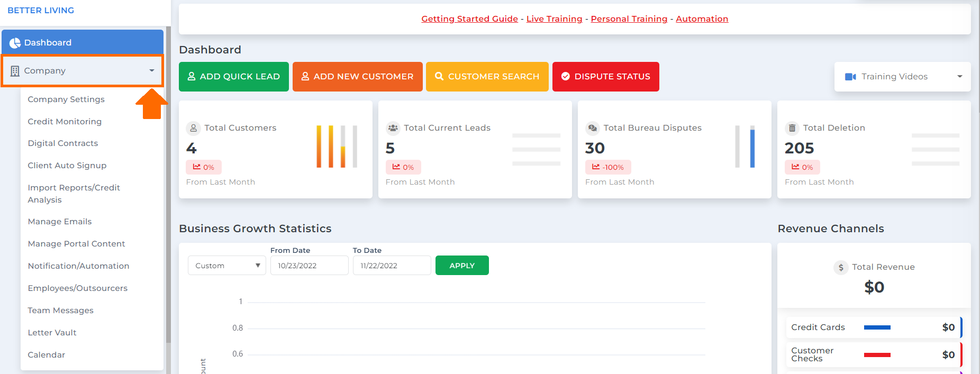Click the To Date input field
Viewport: 980px width, 374px height.
392,266
